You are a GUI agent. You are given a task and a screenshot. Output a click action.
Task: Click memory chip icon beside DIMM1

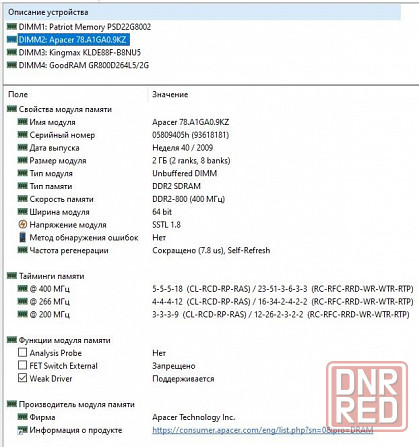[x=12, y=26]
